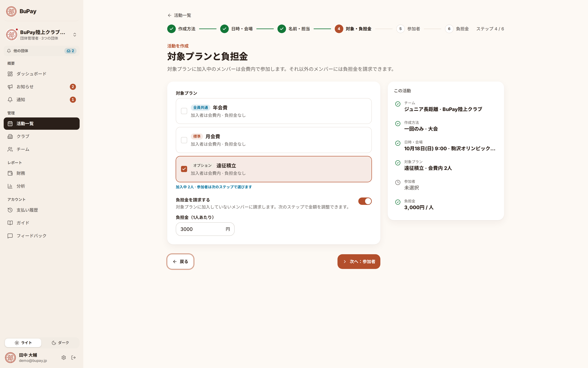Go to step 日時・会場 in stepper
This screenshot has height=368, width=588.
coord(236,29)
